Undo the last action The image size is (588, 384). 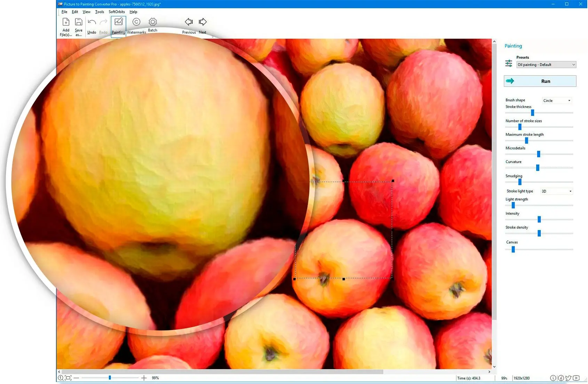click(92, 26)
